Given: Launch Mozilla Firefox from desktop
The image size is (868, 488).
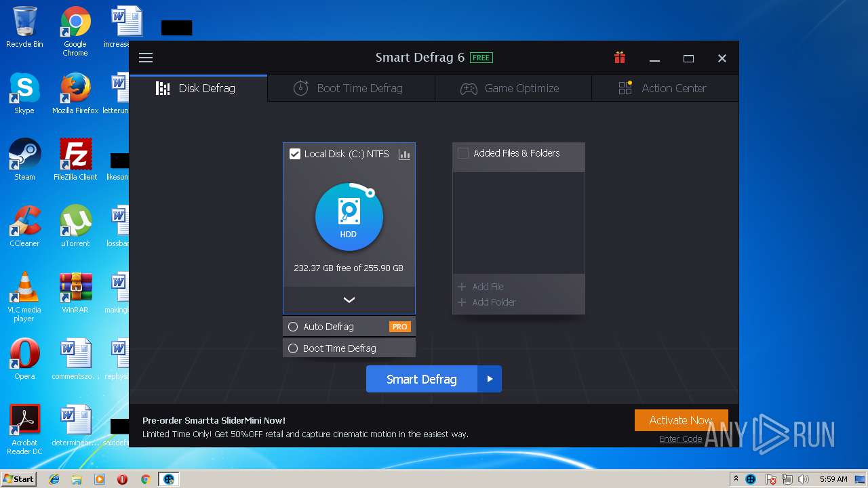Looking at the screenshot, I should pyautogui.click(x=75, y=94).
